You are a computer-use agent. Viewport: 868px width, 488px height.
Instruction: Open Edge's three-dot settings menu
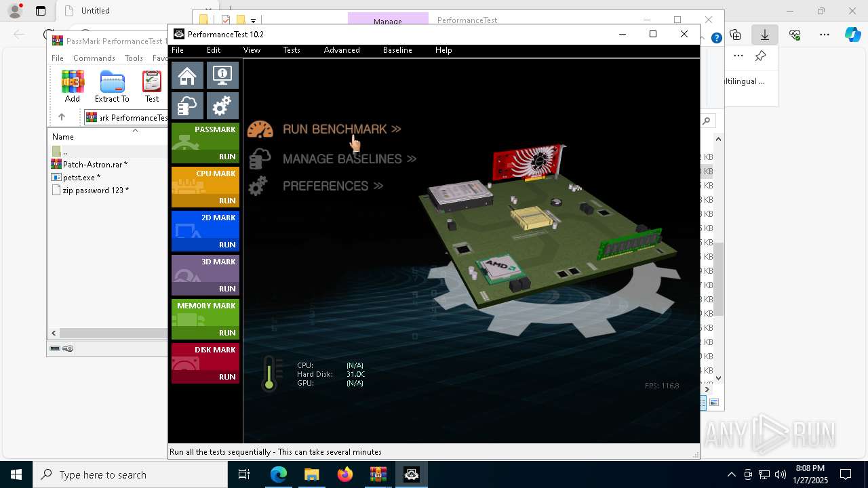(x=825, y=35)
